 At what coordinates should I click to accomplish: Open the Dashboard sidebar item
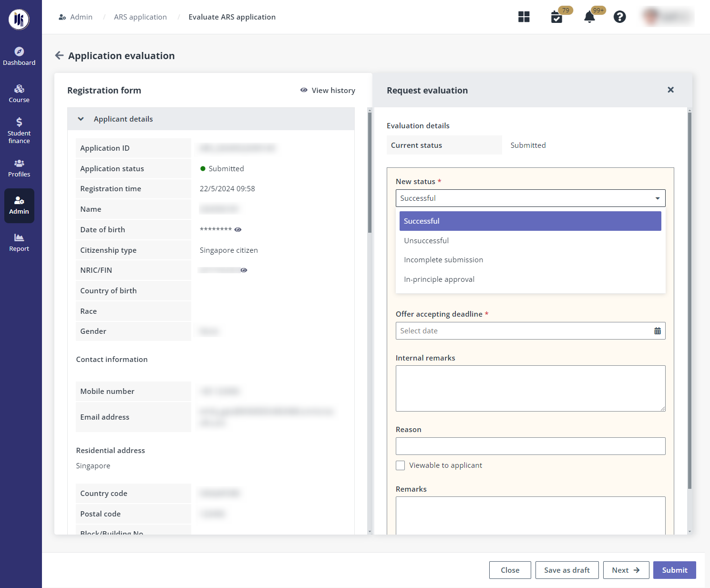pyautogui.click(x=19, y=56)
